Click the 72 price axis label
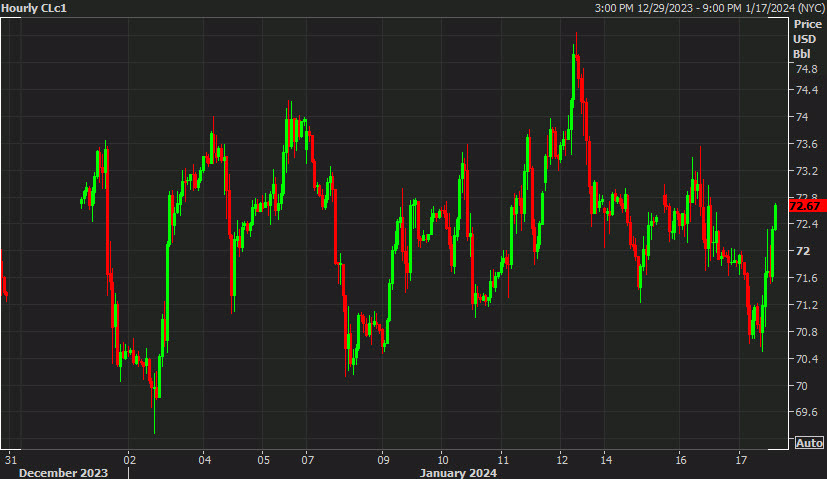The width and height of the screenshot is (827, 479). pyautogui.click(x=803, y=251)
